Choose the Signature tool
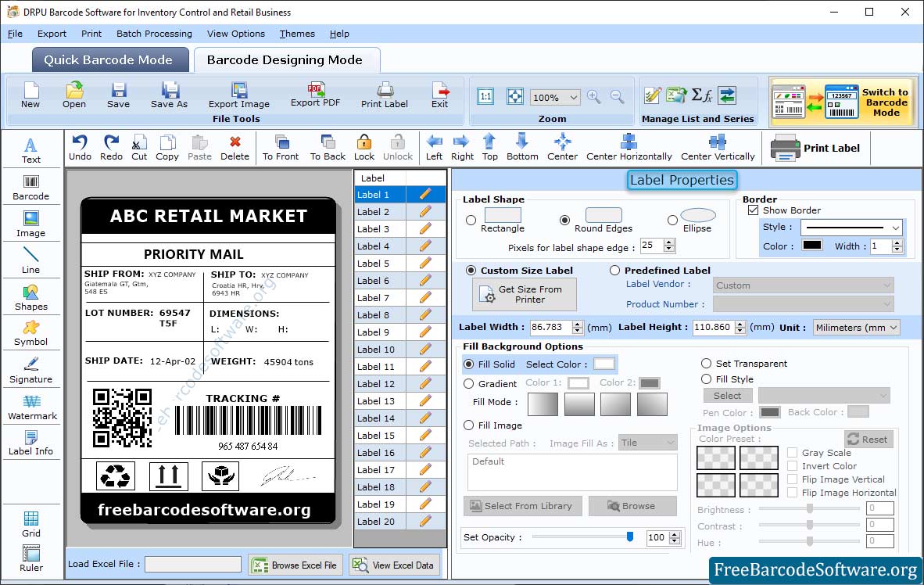 coord(30,371)
